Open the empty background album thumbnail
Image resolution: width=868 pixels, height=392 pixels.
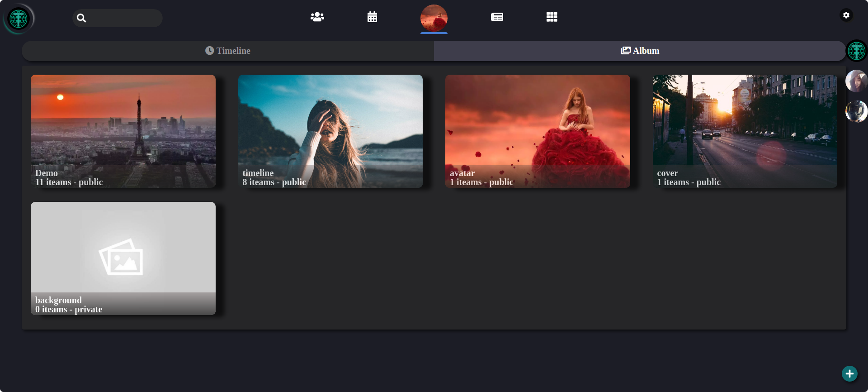[123, 258]
